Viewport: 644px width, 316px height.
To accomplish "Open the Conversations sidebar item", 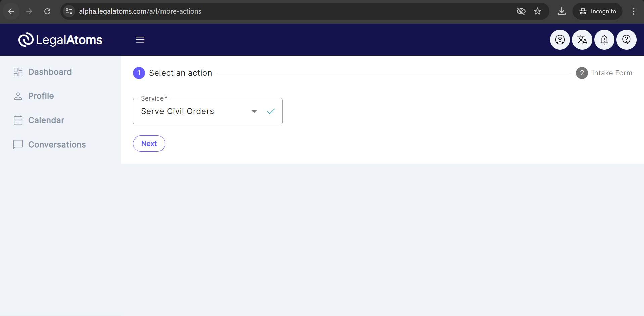I will point(57,145).
